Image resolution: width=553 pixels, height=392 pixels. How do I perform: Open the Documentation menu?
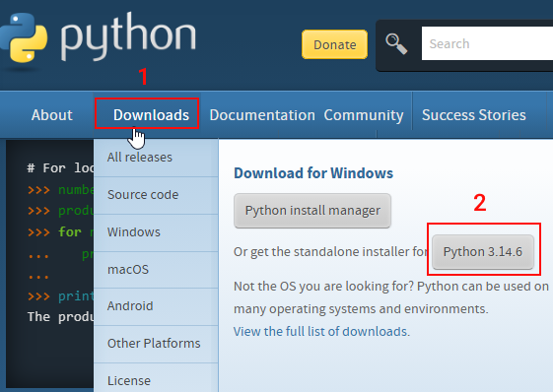262,115
